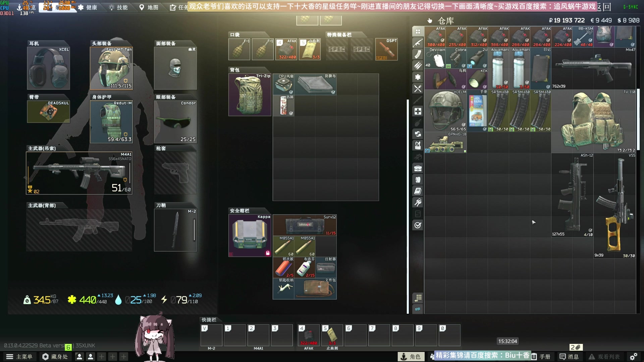Toggle the tactical rigs filter icon
The height and width of the screenshot is (362, 644).
click(418, 145)
